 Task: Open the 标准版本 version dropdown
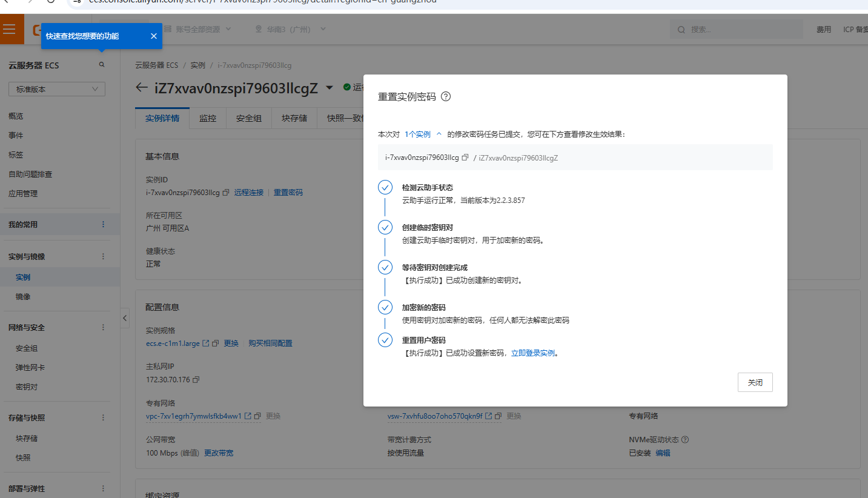(57, 89)
